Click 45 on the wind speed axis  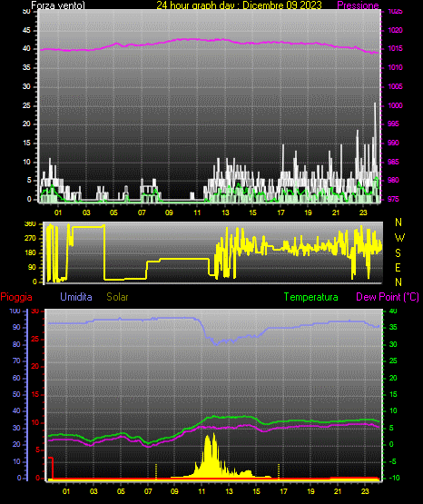coord(26,30)
